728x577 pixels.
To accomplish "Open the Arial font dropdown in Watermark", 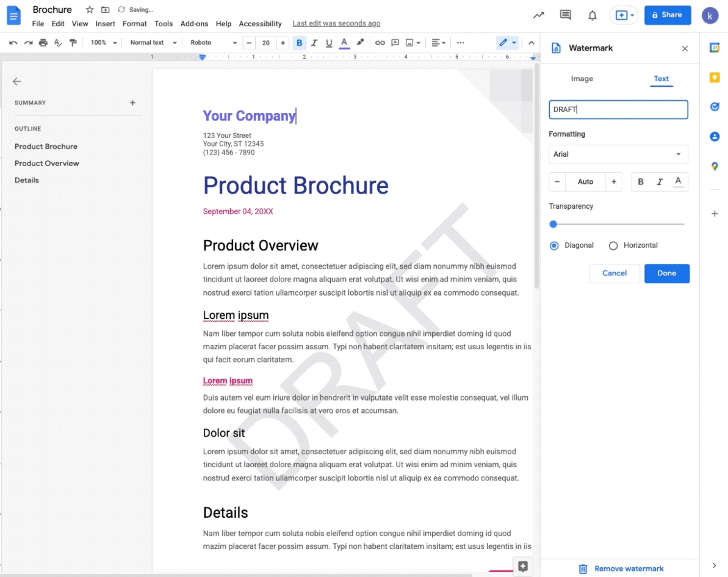I will click(x=618, y=154).
